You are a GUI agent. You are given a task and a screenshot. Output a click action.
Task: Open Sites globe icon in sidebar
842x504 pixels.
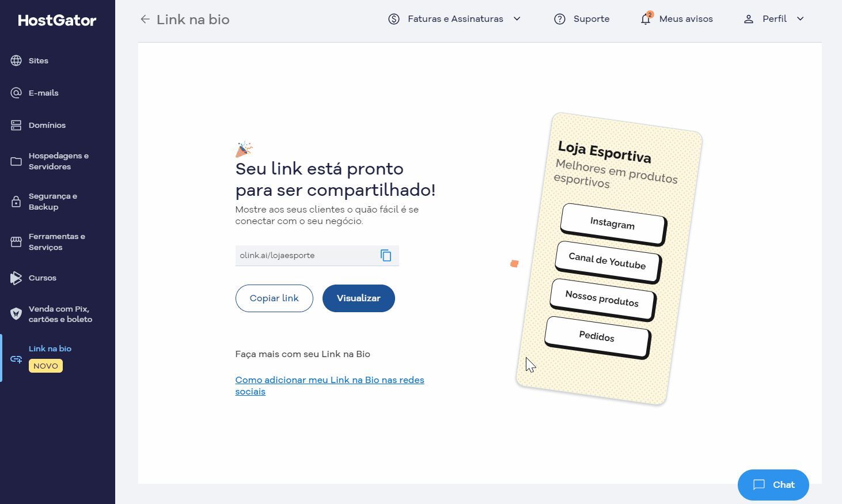click(x=16, y=60)
